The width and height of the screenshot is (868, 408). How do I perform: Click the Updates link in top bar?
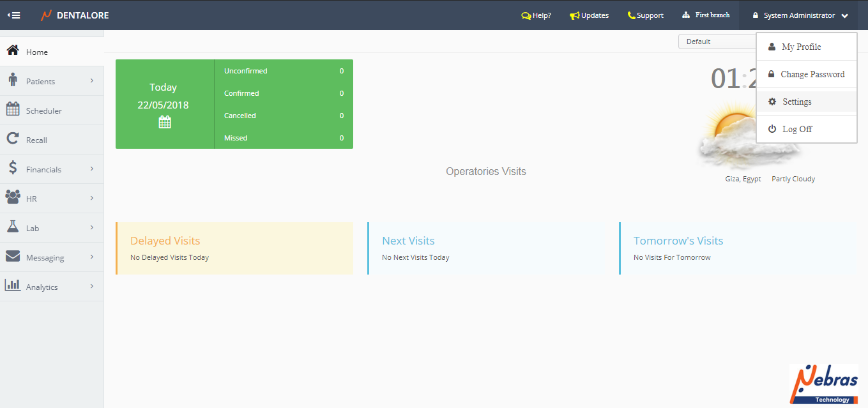pyautogui.click(x=589, y=15)
